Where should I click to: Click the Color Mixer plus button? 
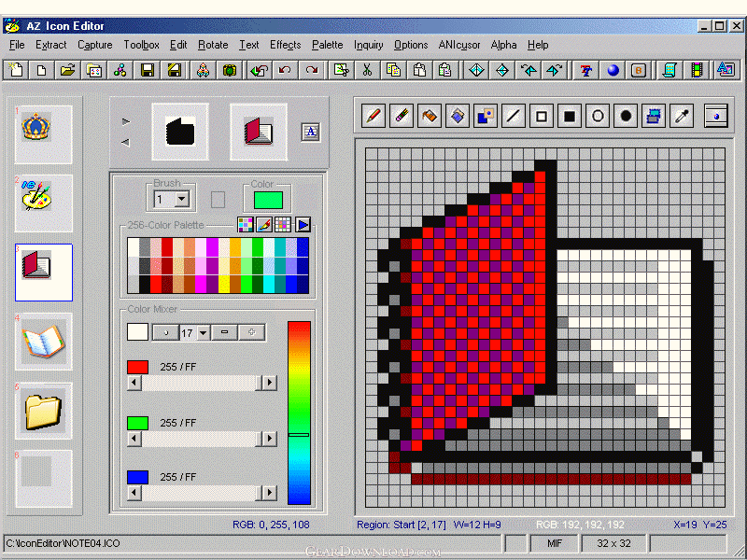tap(251, 332)
